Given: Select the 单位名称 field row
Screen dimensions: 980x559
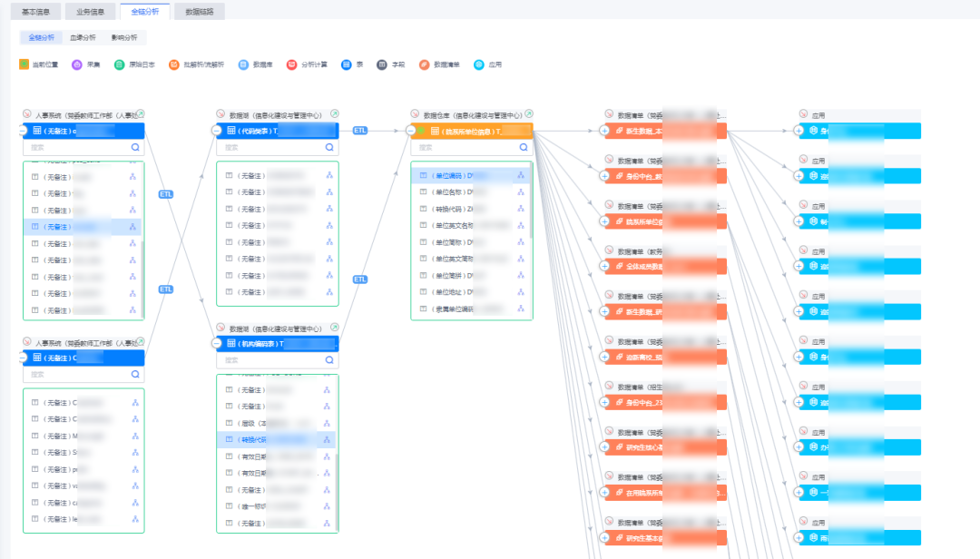Looking at the screenshot, I should tap(454, 191).
